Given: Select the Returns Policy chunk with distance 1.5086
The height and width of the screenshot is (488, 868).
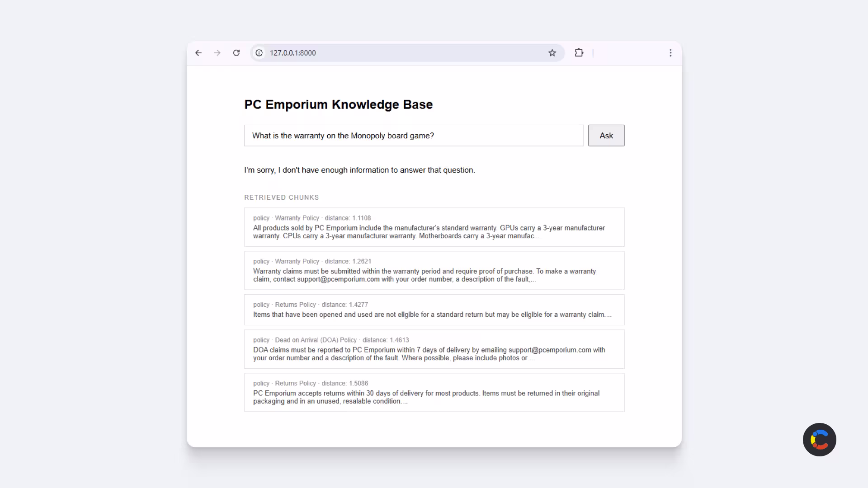Looking at the screenshot, I should (434, 393).
